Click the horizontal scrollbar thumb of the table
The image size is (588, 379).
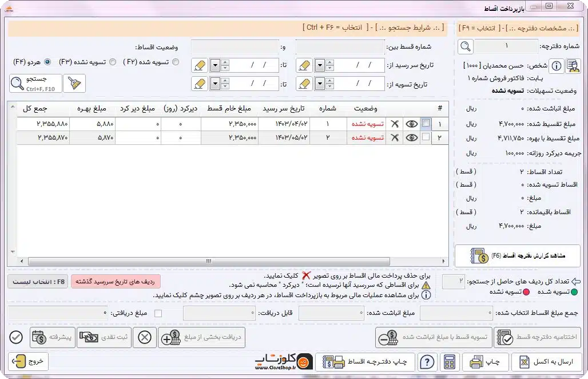coord(209,261)
